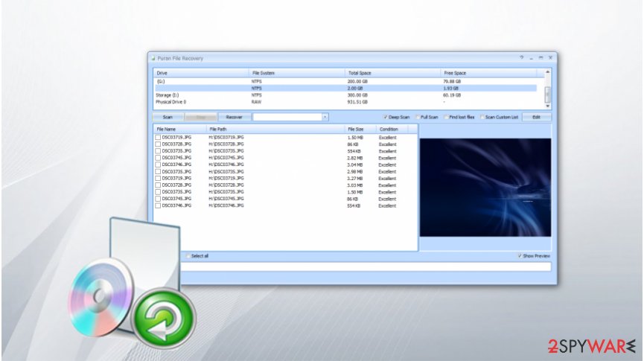Tick checkbox for DSC03735.JPG sized 2.98 MB
Screen dimensions: 644x361
pos(158,172)
